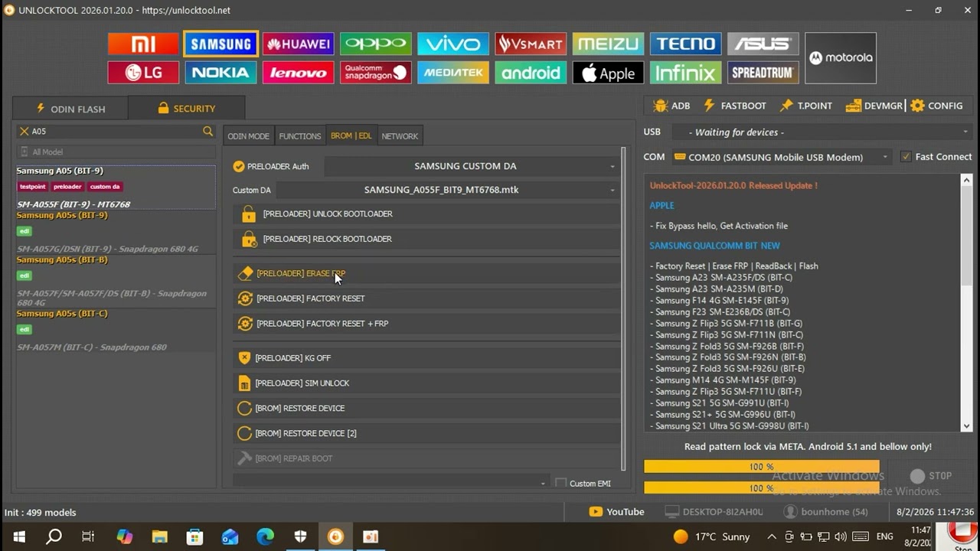Screen dimensions: 980x551
Task: Open Windows Start menu
Action: tap(19, 536)
